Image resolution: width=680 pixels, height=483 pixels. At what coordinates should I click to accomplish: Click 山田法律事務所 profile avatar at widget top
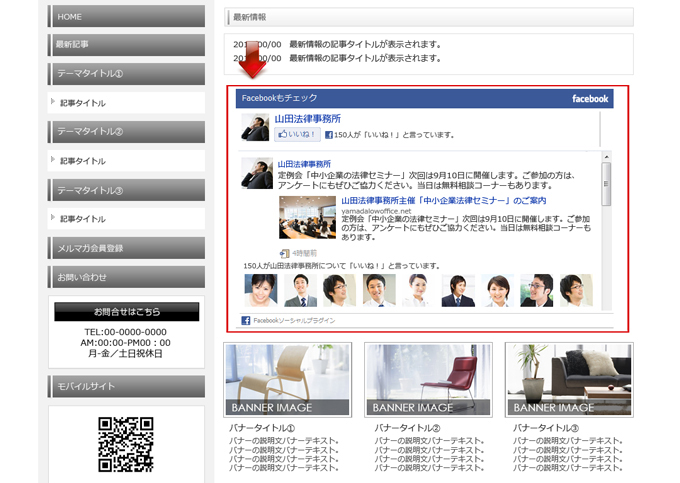256,127
